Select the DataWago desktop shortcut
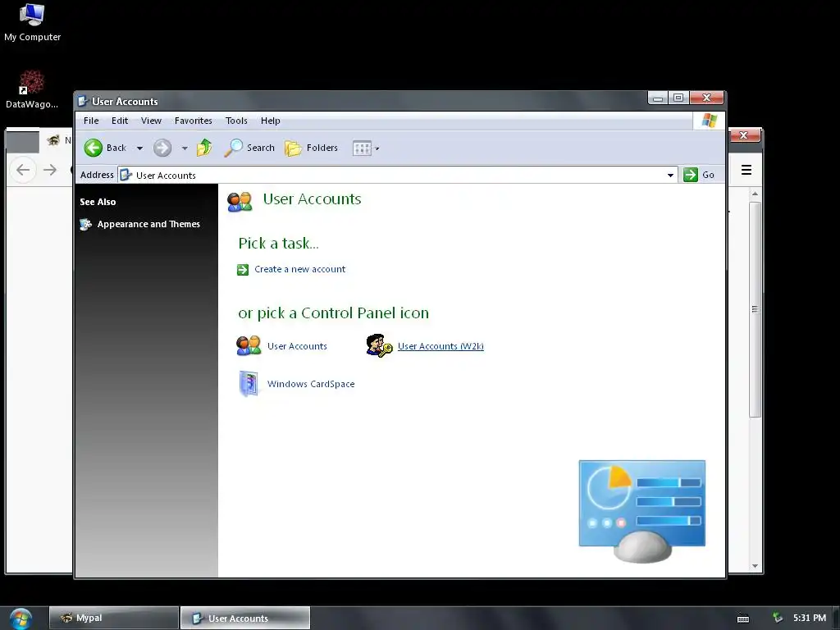Viewport: 840px width, 630px height. point(32,89)
